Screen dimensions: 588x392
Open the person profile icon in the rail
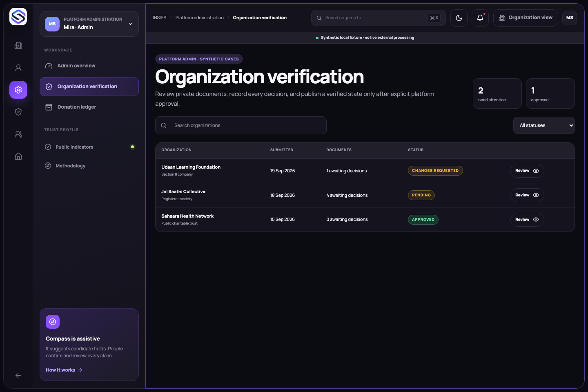[18, 68]
